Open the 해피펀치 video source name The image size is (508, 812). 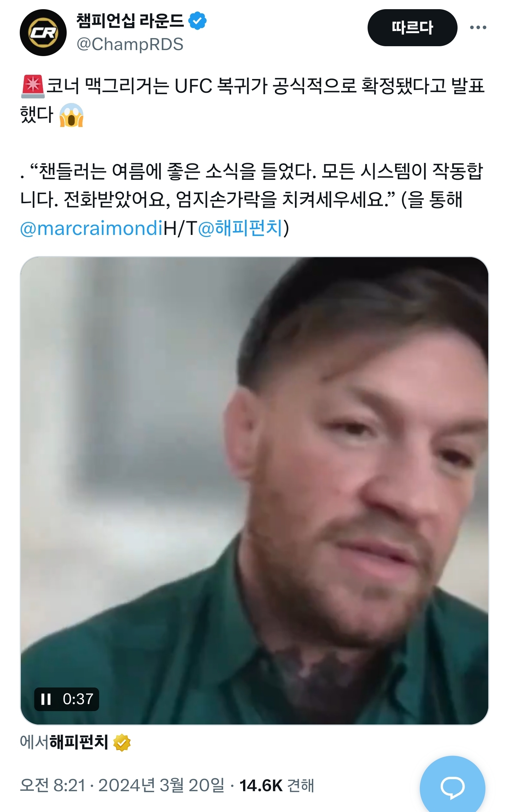coord(79,742)
